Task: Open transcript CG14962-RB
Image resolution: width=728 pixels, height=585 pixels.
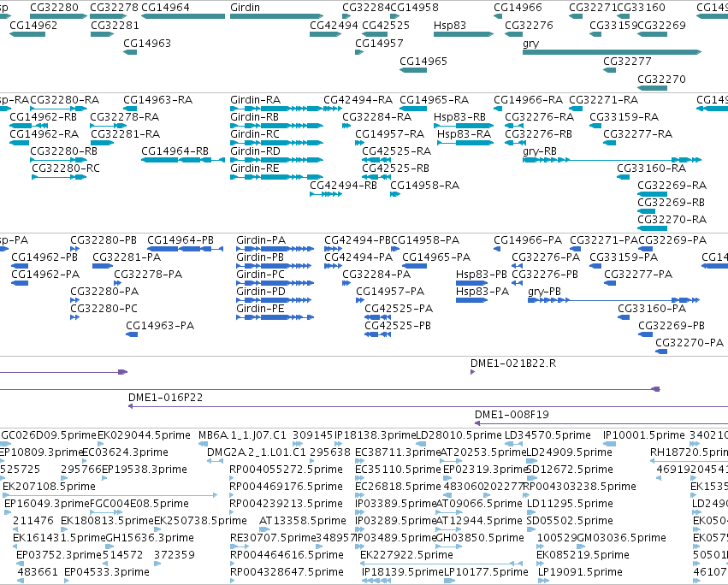Action: (x=43, y=117)
